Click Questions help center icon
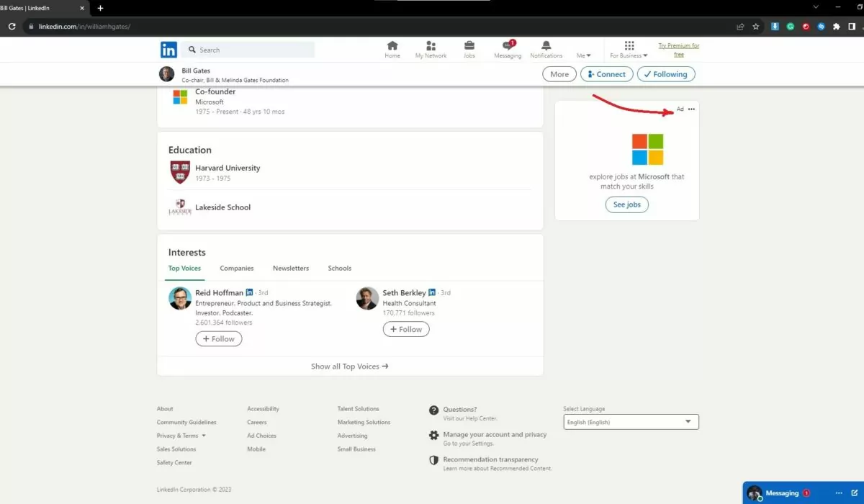Viewport: 864px width, 504px height. pyautogui.click(x=433, y=410)
